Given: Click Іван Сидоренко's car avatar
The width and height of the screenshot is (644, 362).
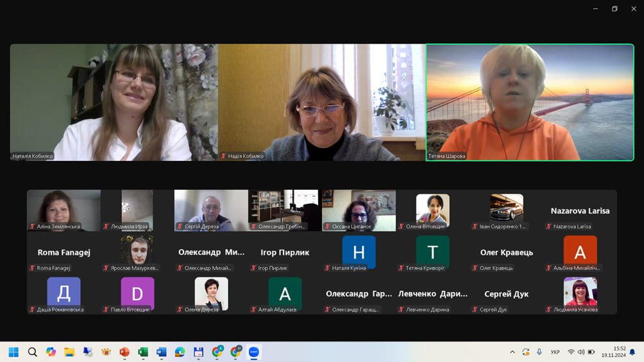Looking at the screenshot, I should point(506,208).
